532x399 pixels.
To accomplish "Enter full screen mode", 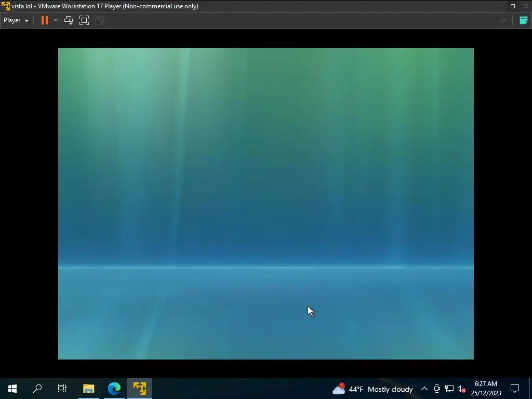I will (x=84, y=20).
